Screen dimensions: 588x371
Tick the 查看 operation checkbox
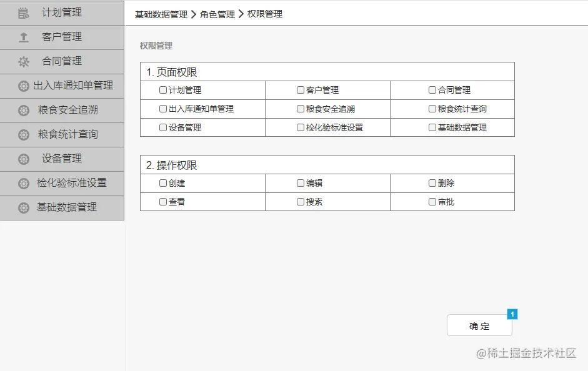click(162, 202)
